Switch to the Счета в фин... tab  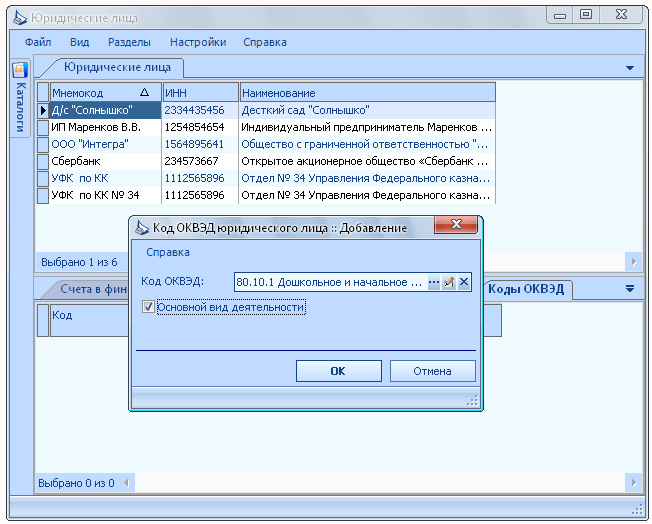tap(91, 289)
